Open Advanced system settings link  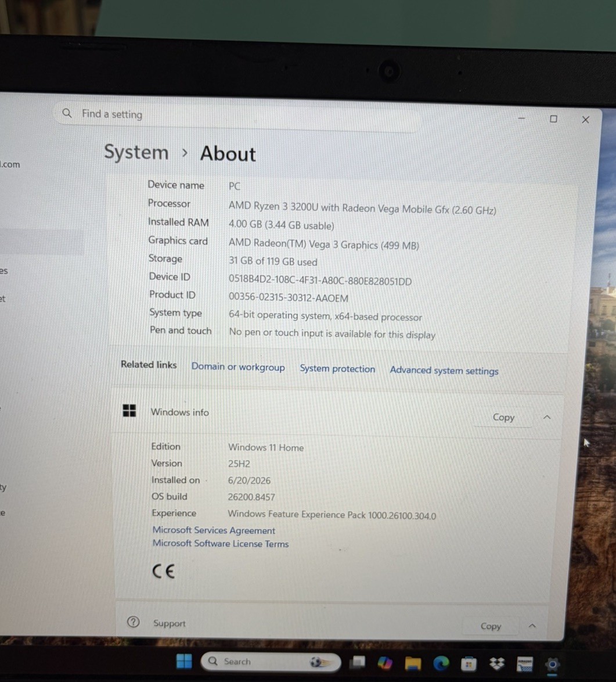pos(444,371)
